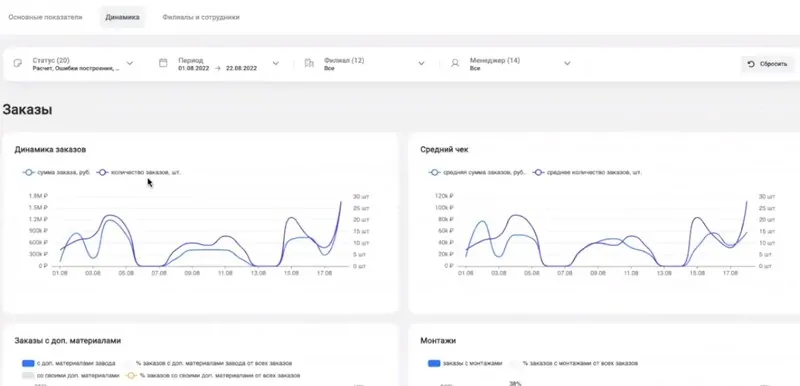
Task: Switch to Основные показатели tab
Action: pyautogui.click(x=45, y=17)
